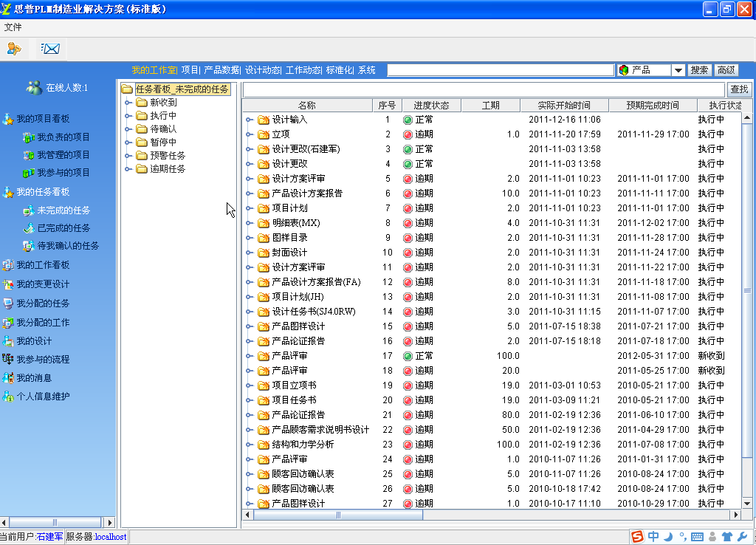Expand the 新收到 tree folder
Viewport: 756px width, 545px height.
point(128,103)
